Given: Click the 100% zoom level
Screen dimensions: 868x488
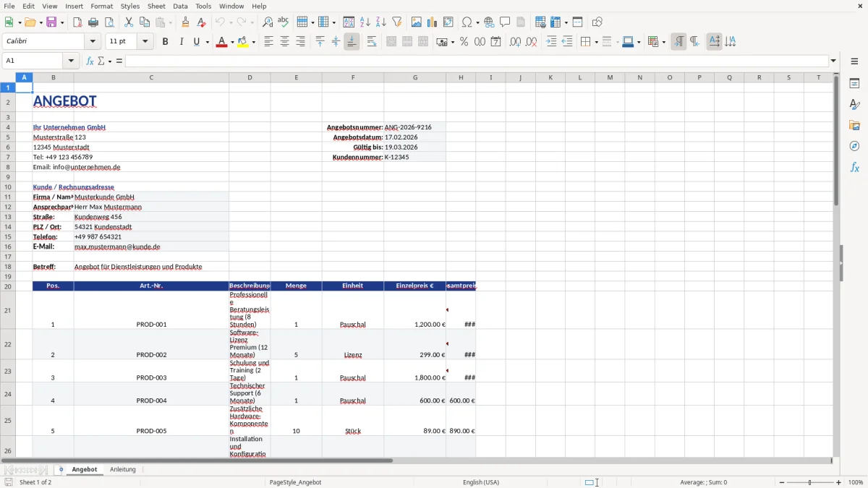Looking at the screenshot, I should (x=856, y=482).
